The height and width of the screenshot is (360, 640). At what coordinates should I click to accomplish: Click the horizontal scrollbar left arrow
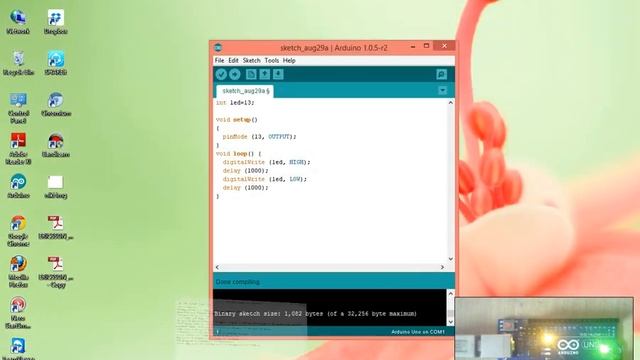click(217, 267)
